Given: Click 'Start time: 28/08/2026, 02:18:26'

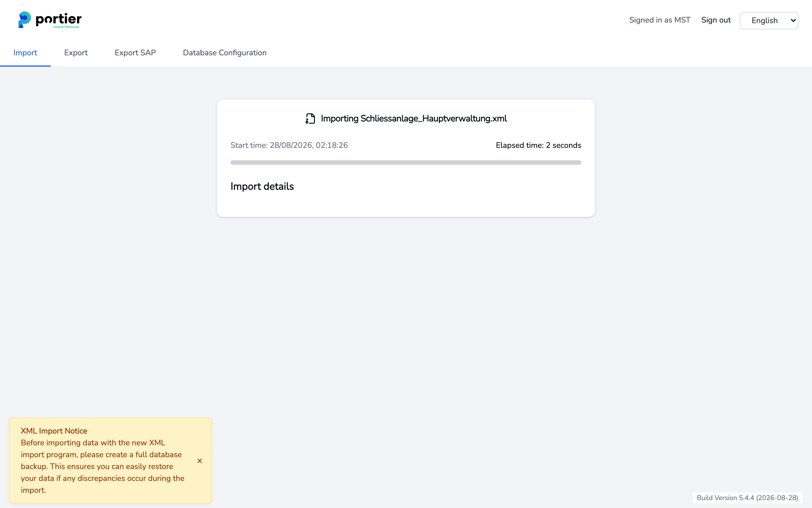Looking at the screenshot, I should pos(289,145).
